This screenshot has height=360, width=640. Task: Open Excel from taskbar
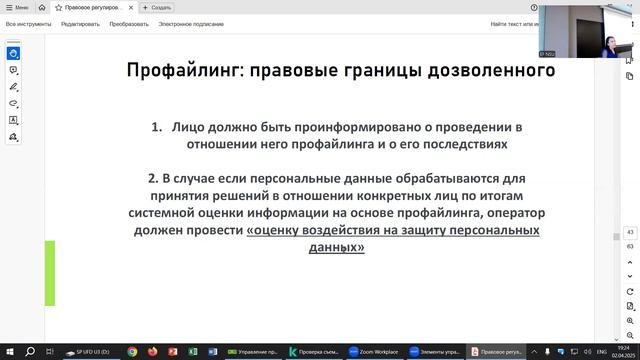point(193,352)
